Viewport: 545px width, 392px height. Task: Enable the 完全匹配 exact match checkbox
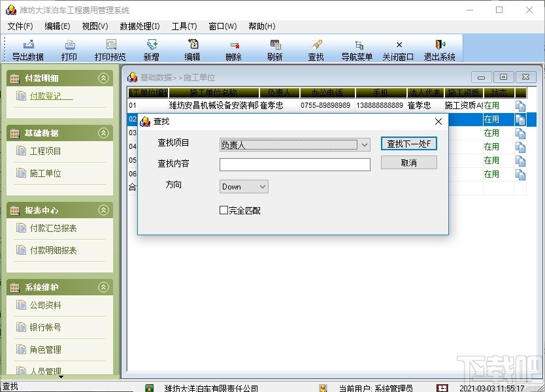click(224, 209)
